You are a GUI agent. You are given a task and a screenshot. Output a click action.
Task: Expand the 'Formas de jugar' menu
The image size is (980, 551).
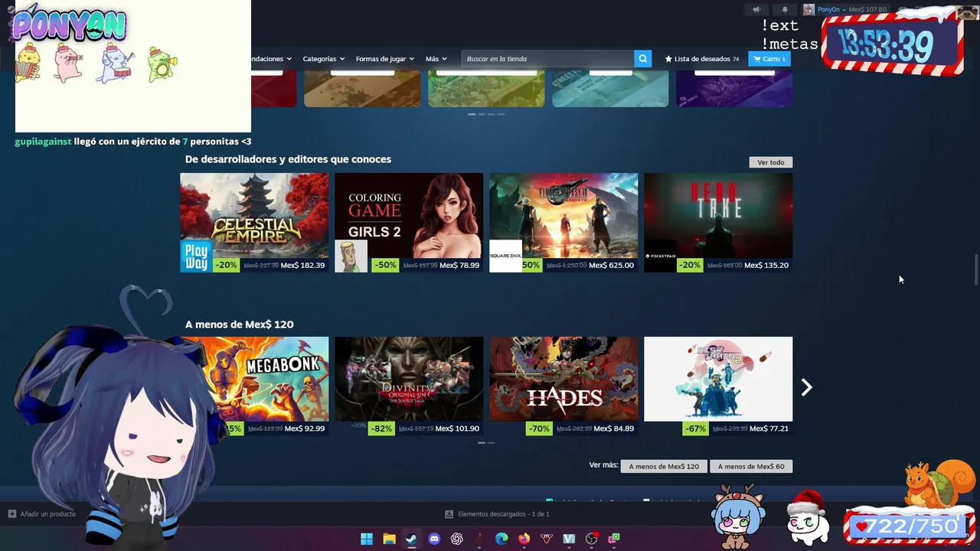point(384,59)
